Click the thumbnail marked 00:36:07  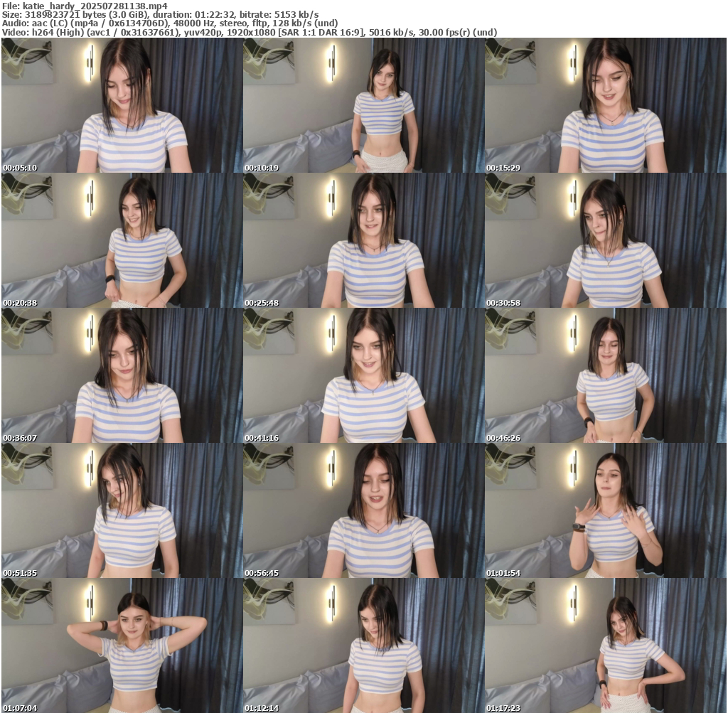(x=122, y=375)
